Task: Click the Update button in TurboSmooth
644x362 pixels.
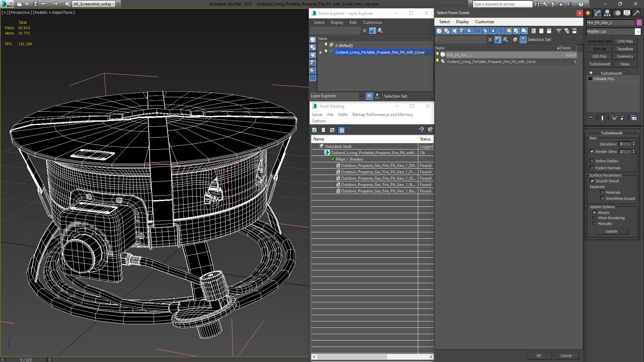Action: pos(611,231)
